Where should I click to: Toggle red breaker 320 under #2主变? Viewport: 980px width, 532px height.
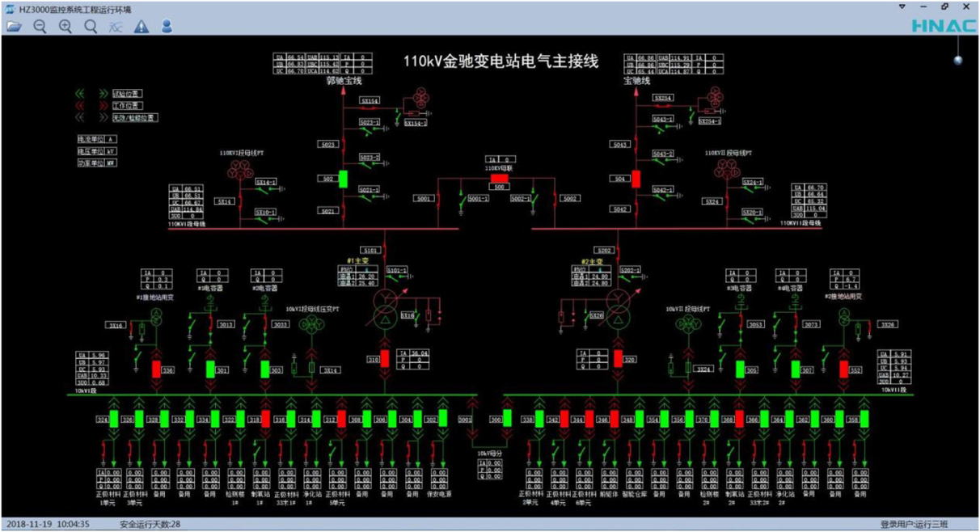pyautogui.click(x=619, y=358)
